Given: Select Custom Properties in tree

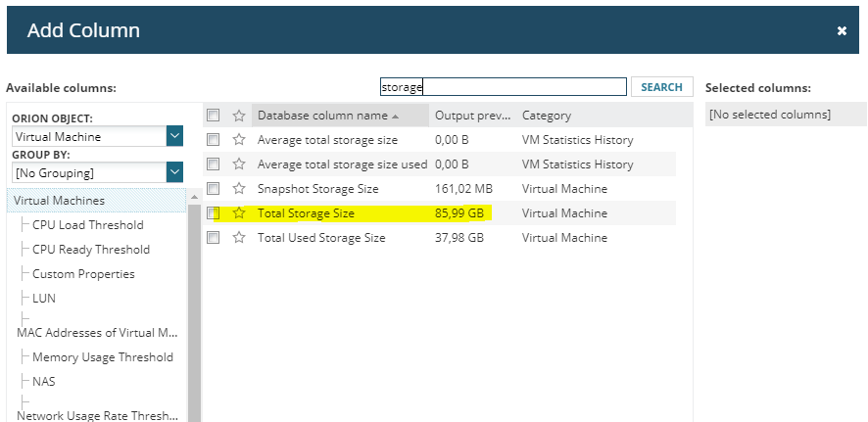Looking at the screenshot, I should click(x=83, y=274).
